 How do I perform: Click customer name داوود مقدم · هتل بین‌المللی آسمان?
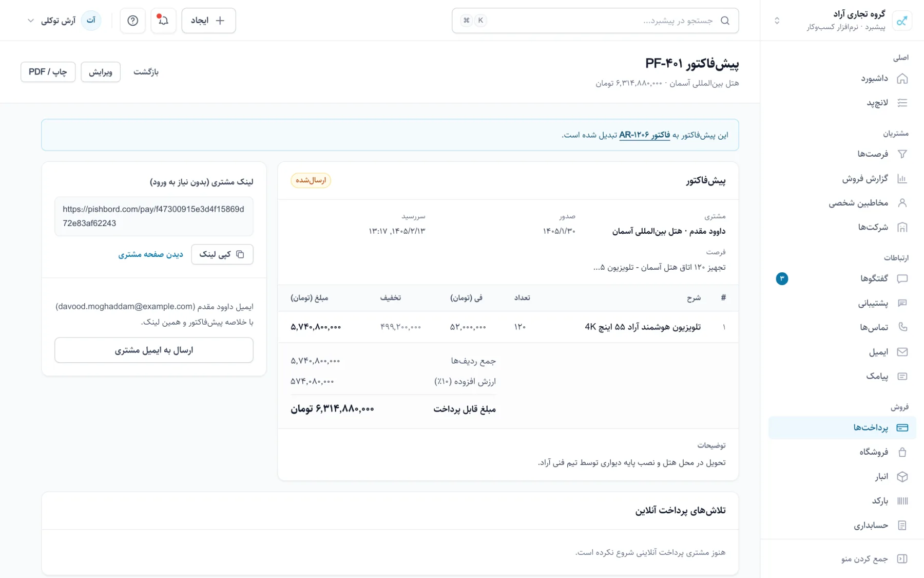pyautogui.click(x=668, y=231)
